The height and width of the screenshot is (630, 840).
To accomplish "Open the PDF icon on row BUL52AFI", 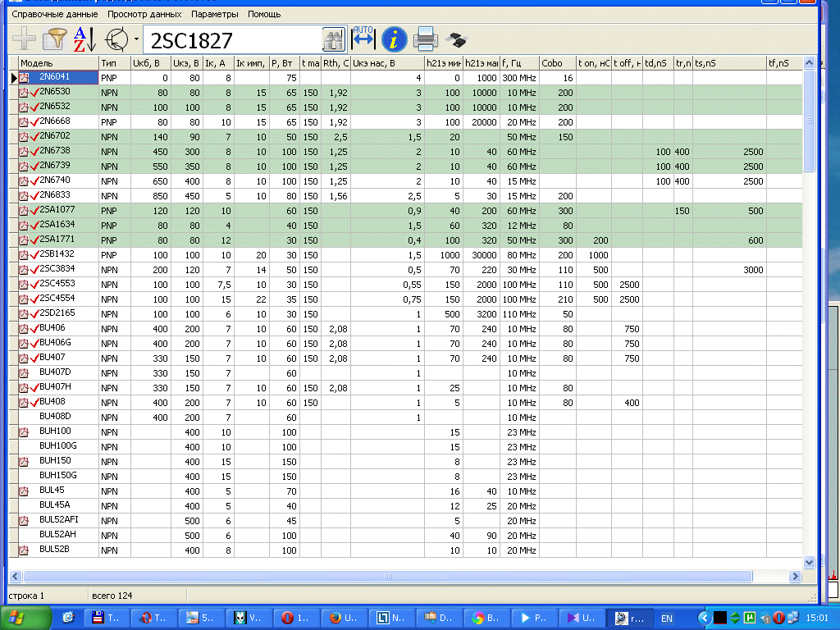I will click(x=24, y=521).
